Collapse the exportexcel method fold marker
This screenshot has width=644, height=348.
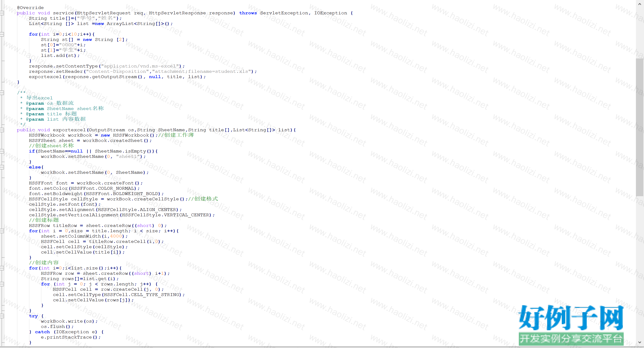point(2,130)
